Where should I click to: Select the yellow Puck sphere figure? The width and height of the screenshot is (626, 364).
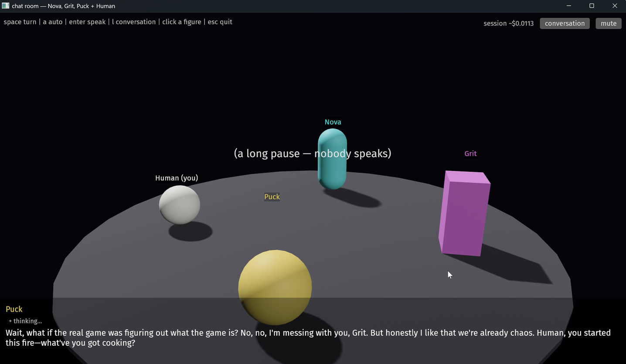pos(275,287)
